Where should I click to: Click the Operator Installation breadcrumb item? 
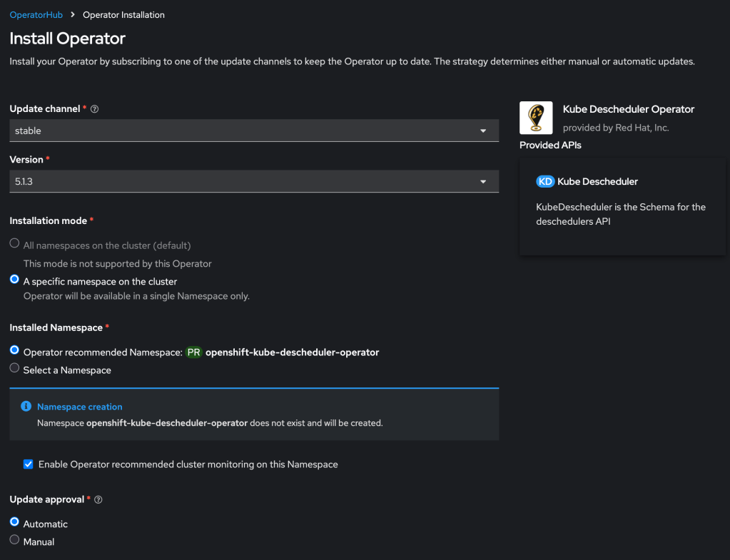(x=123, y=15)
